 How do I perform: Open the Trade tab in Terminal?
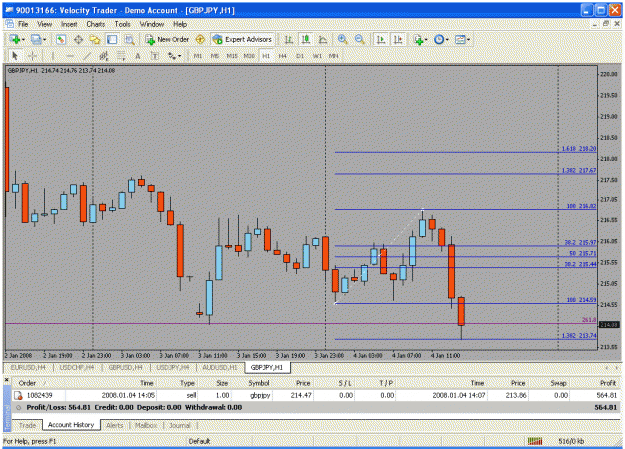(x=28, y=425)
